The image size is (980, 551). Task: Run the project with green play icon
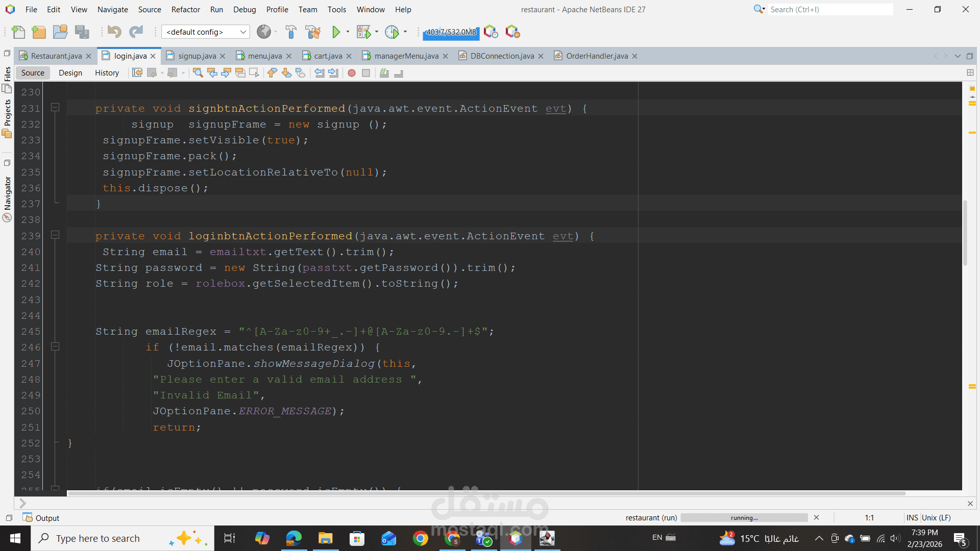click(336, 32)
